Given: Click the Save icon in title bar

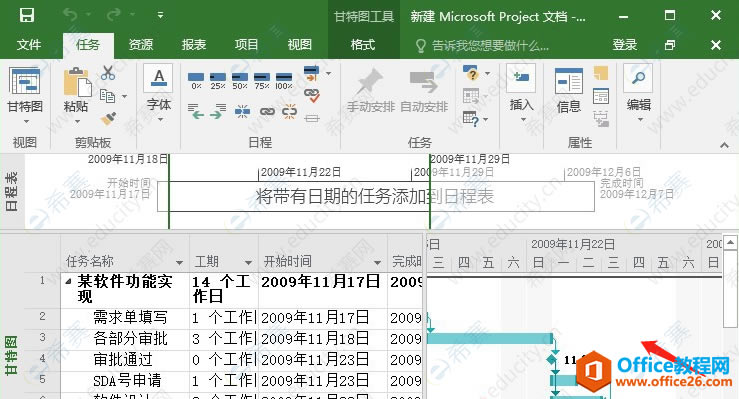Looking at the screenshot, I should 27,15.
